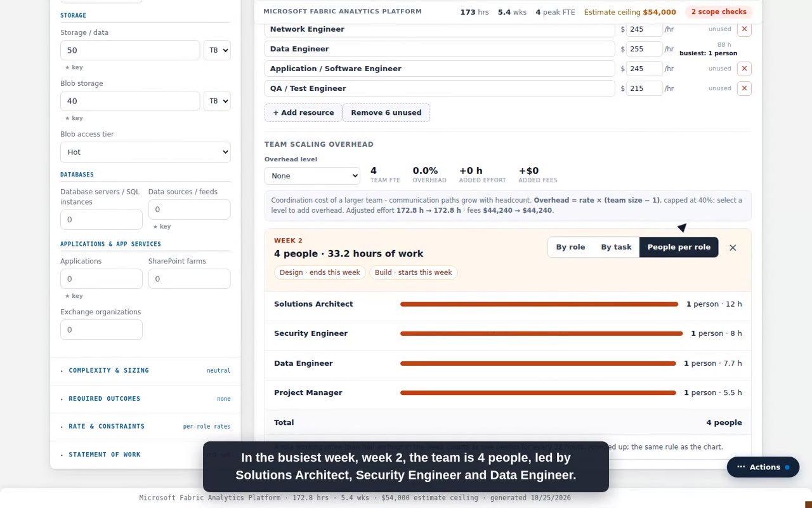Edit the Data Engineer hourly rate
Image resolution: width=812 pixels, height=508 pixels.
644,49
